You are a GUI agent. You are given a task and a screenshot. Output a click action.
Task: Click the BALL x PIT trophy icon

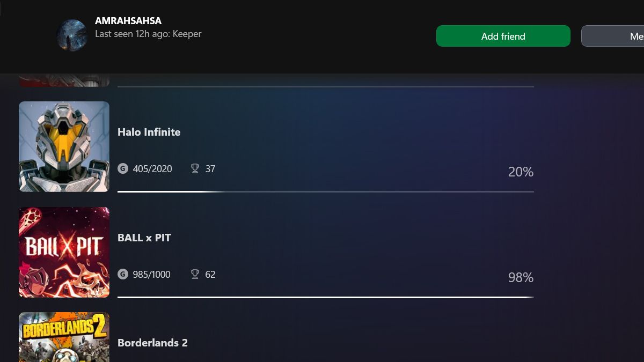195,275
